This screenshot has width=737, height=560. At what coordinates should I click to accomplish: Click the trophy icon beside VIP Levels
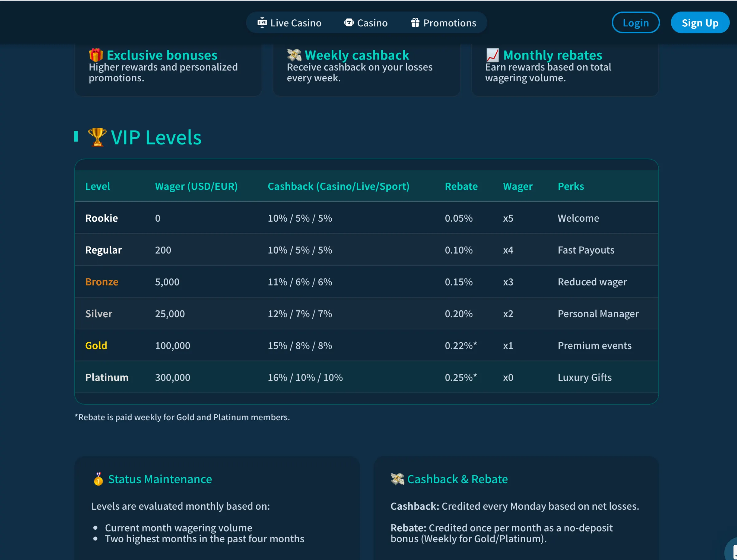coord(97,137)
